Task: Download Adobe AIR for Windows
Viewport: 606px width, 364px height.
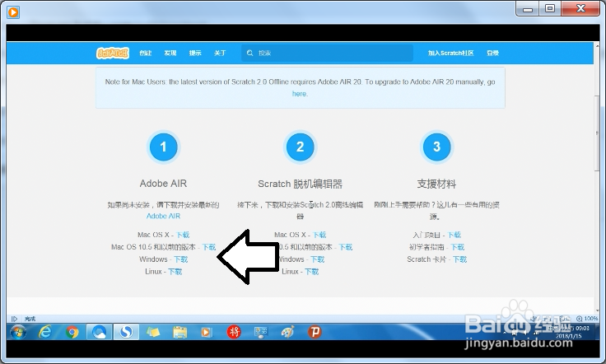Action: (x=180, y=259)
